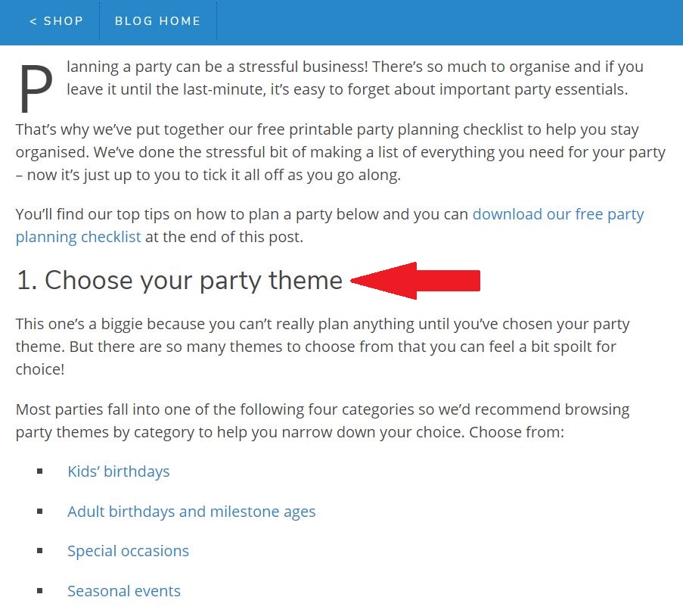Visit the Special occasions link

pos(128,551)
